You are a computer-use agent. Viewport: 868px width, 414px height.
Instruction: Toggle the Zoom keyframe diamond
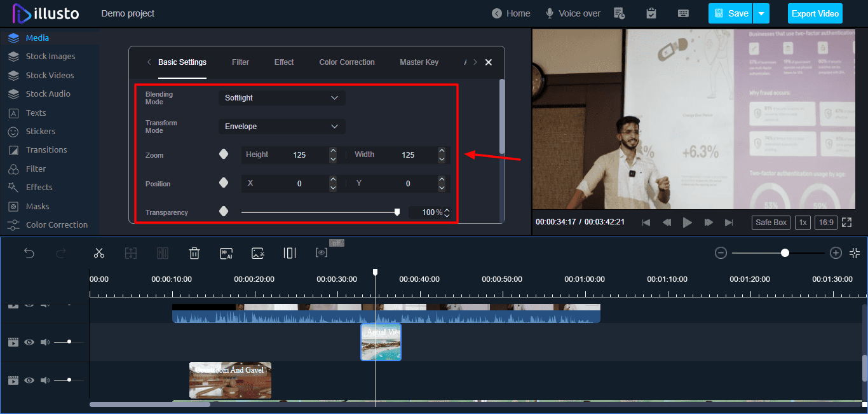click(224, 155)
